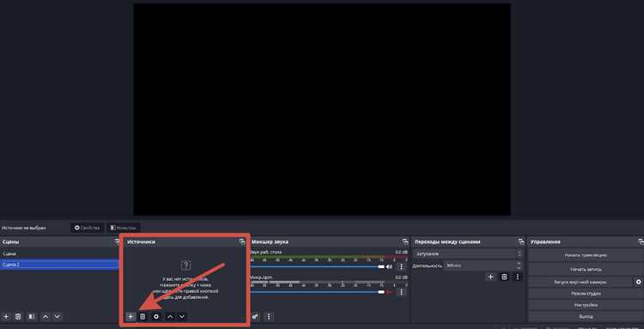Open the Затухание transition dropdown
Viewport: 644px width, 329px height.
point(469,254)
